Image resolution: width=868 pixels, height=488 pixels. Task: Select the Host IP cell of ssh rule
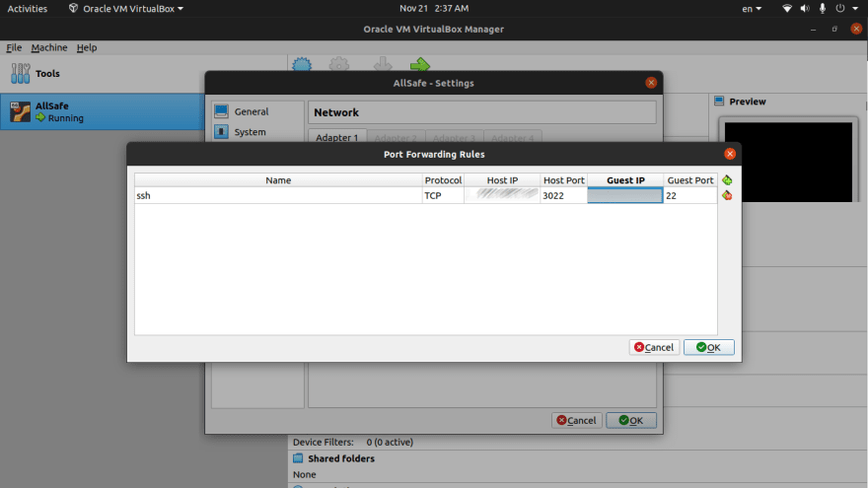502,195
